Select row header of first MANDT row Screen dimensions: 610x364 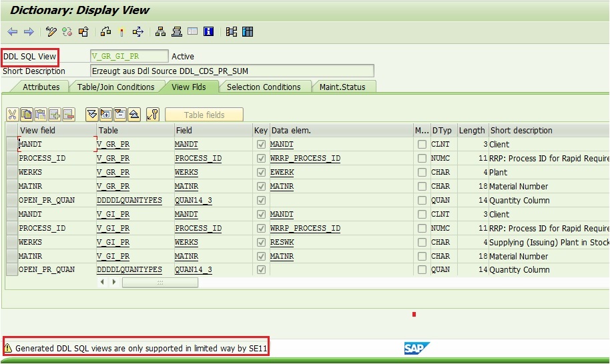(x=12, y=144)
